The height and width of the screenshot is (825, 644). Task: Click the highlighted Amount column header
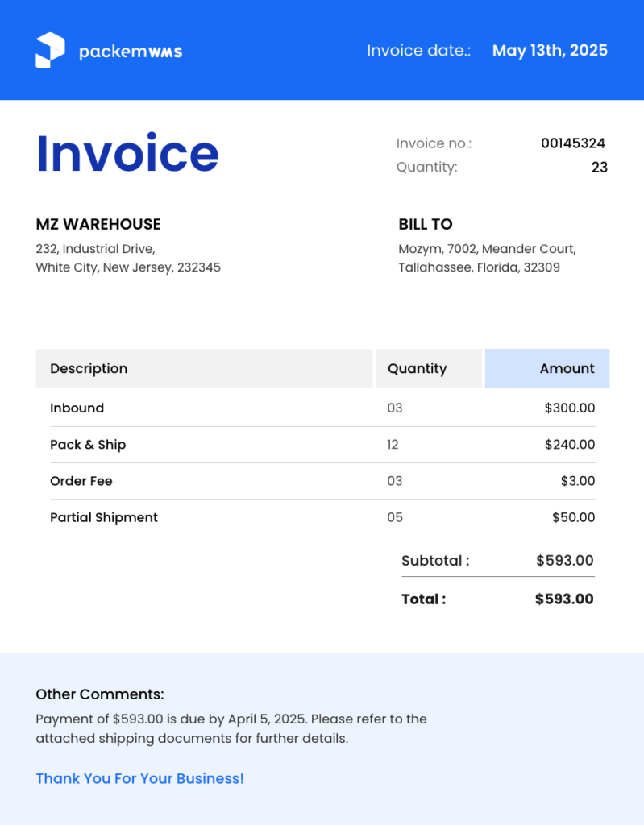[567, 368]
